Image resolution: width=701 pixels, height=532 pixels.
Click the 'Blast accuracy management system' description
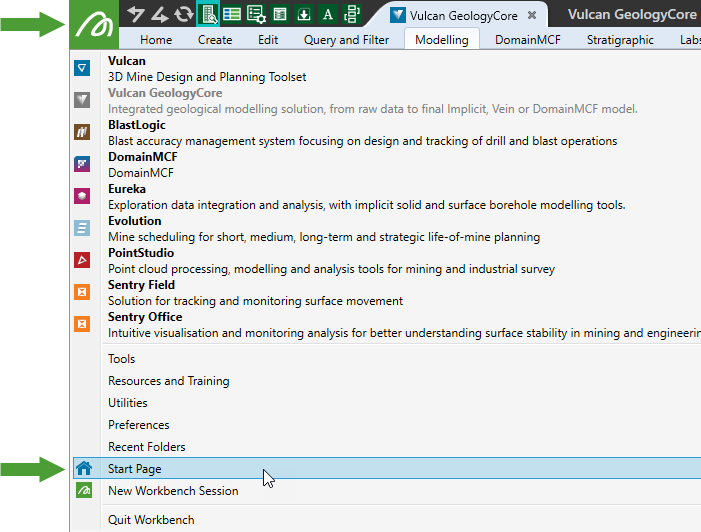coord(363,141)
